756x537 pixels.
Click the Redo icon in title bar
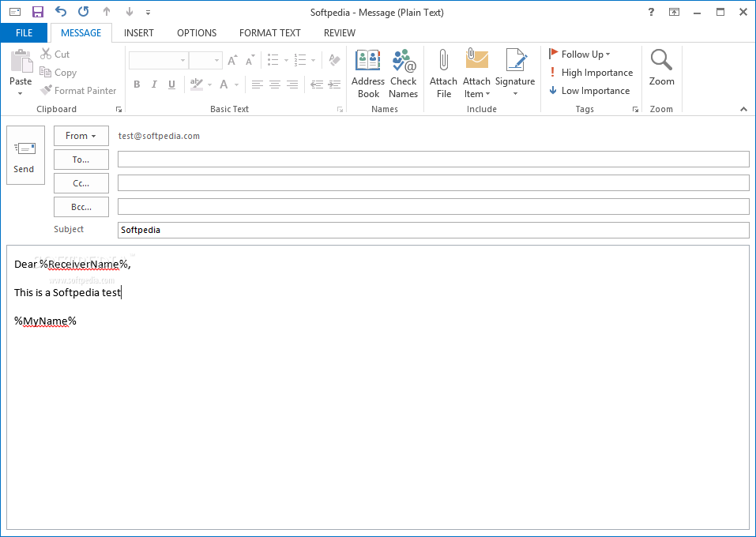click(x=84, y=12)
